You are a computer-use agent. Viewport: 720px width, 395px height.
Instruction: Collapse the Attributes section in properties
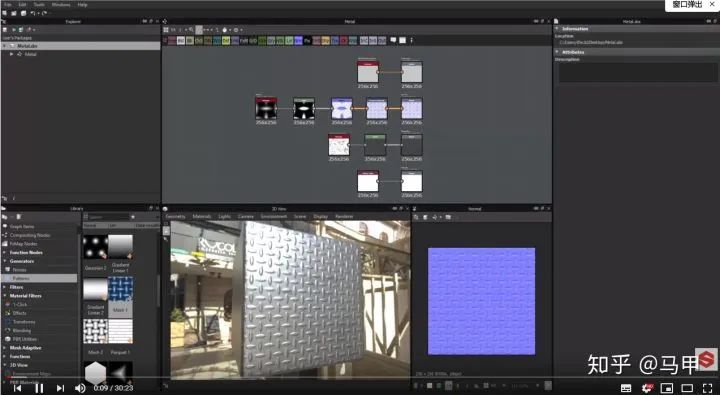[x=557, y=52]
